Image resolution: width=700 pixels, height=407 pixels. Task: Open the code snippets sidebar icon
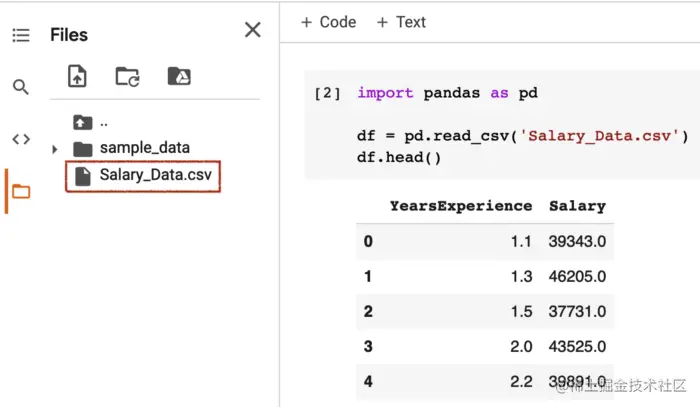coord(21,139)
